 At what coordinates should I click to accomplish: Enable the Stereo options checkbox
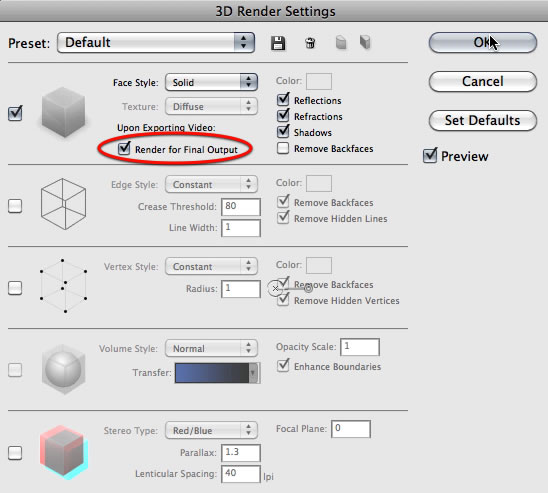(15, 453)
